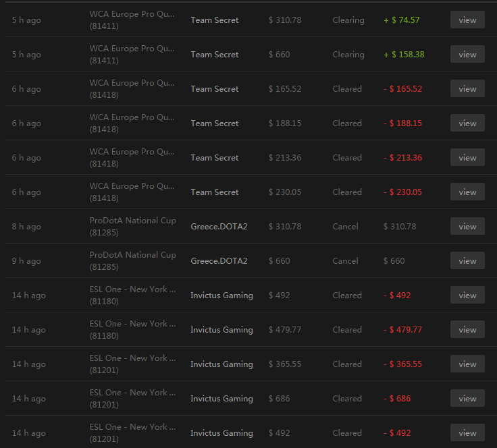Click the red - $ 479.77 loss

click(x=403, y=329)
